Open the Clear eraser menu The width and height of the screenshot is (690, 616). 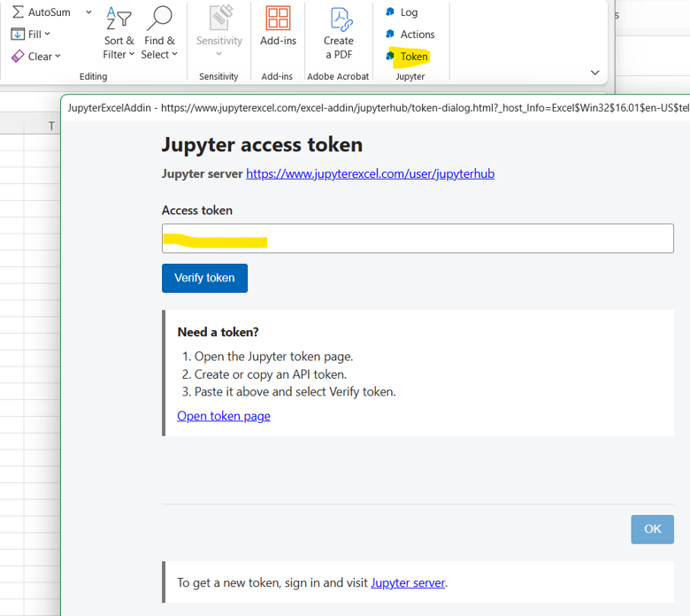pos(35,57)
